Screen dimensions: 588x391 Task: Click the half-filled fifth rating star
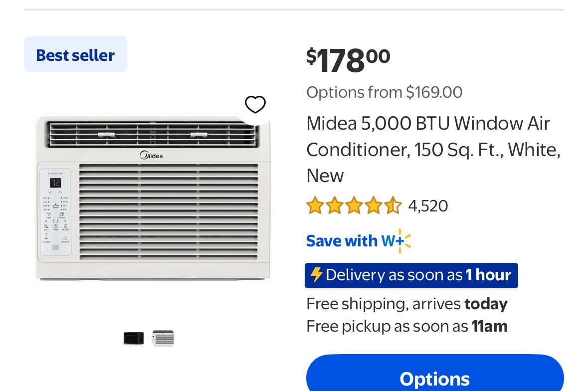[393, 205]
